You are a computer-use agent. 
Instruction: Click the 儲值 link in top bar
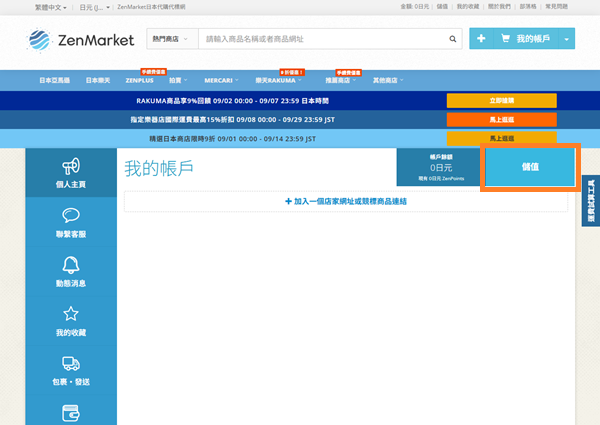point(442,7)
